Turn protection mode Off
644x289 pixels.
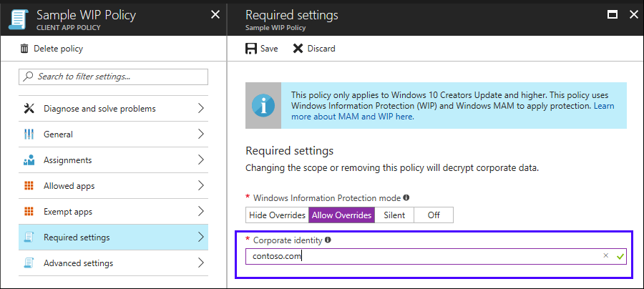pos(434,215)
